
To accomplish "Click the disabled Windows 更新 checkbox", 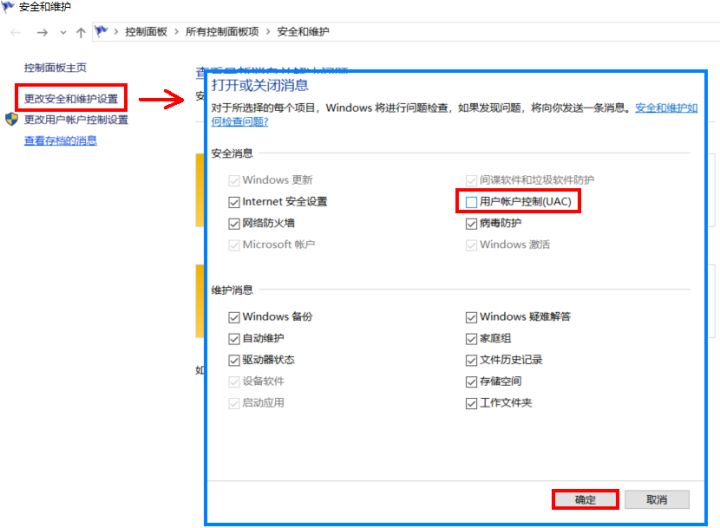I will (234, 180).
